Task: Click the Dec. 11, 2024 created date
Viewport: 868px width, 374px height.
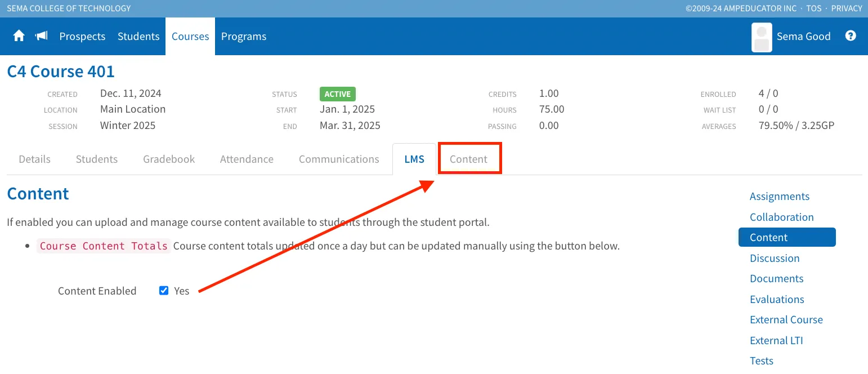Action: [131, 93]
